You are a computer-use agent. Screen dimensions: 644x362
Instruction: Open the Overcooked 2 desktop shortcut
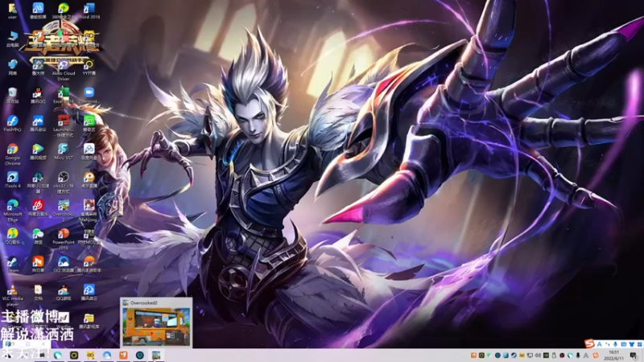point(64,211)
